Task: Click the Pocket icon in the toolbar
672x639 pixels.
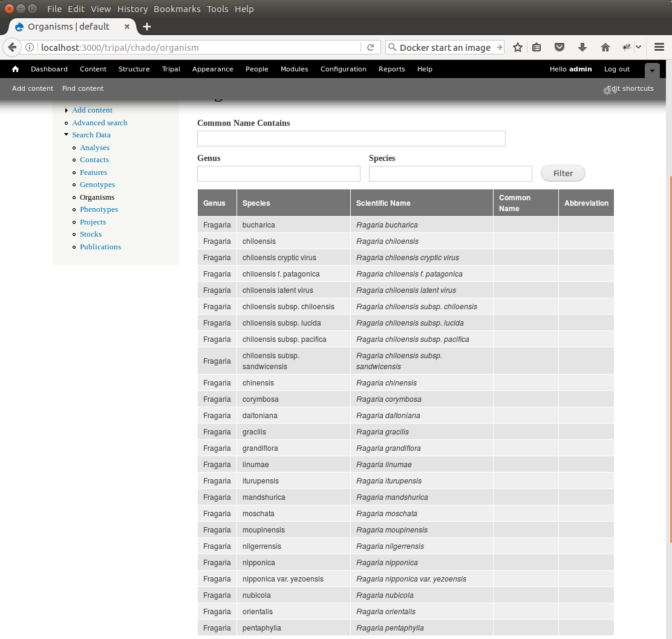Action: tap(560, 47)
